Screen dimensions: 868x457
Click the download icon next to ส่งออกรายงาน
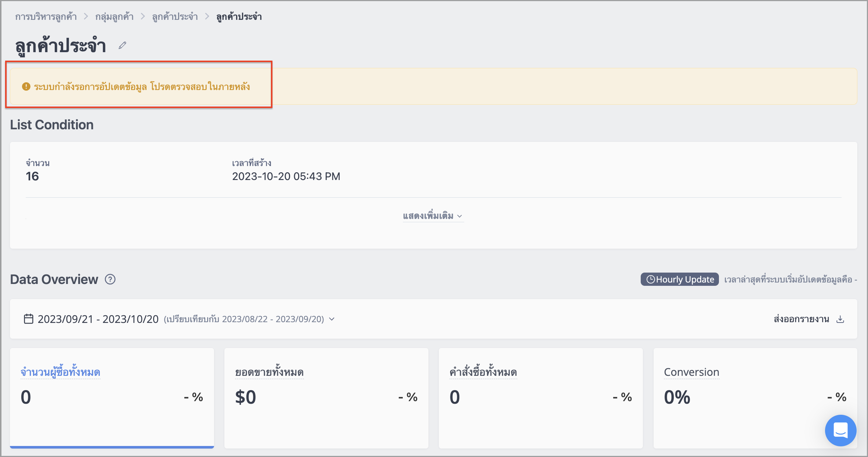(840, 319)
